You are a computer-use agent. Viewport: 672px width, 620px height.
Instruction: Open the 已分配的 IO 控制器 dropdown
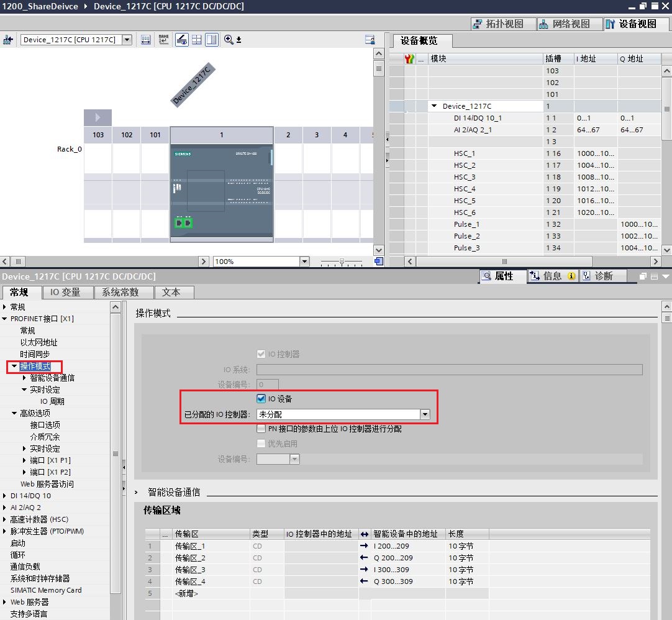425,414
